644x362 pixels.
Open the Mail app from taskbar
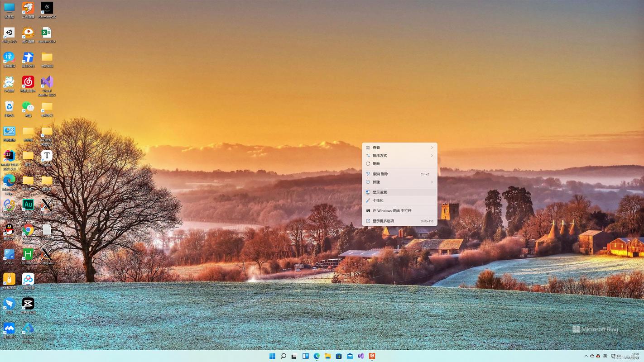350,356
